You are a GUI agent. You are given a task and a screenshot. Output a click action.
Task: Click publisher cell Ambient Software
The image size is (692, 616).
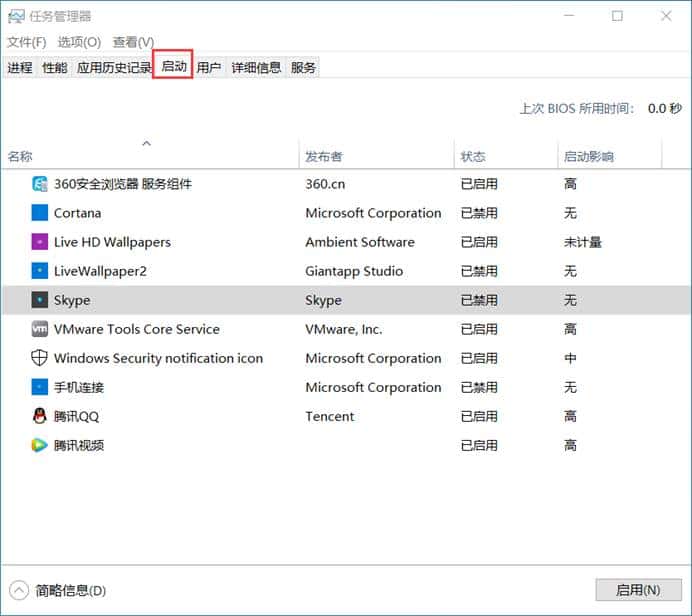click(x=360, y=242)
